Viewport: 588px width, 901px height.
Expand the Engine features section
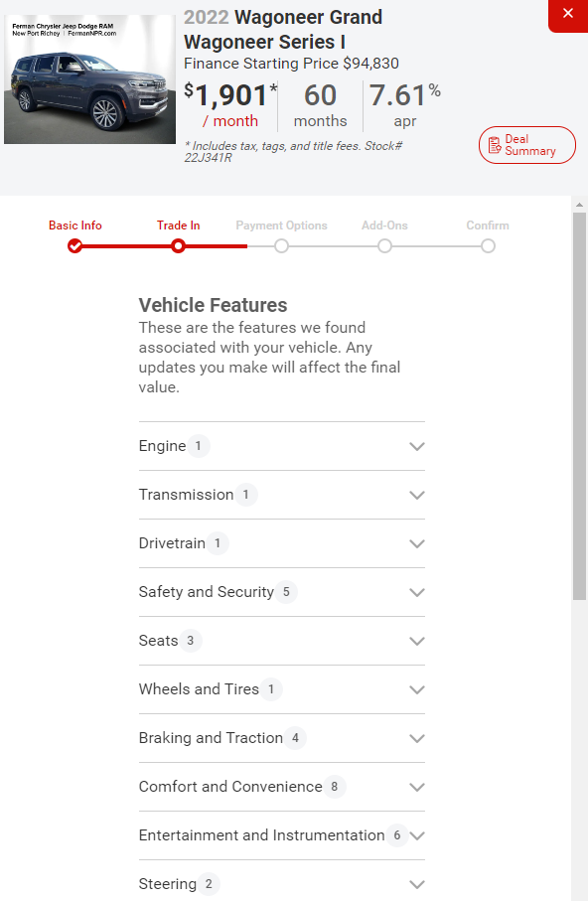(x=282, y=446)
